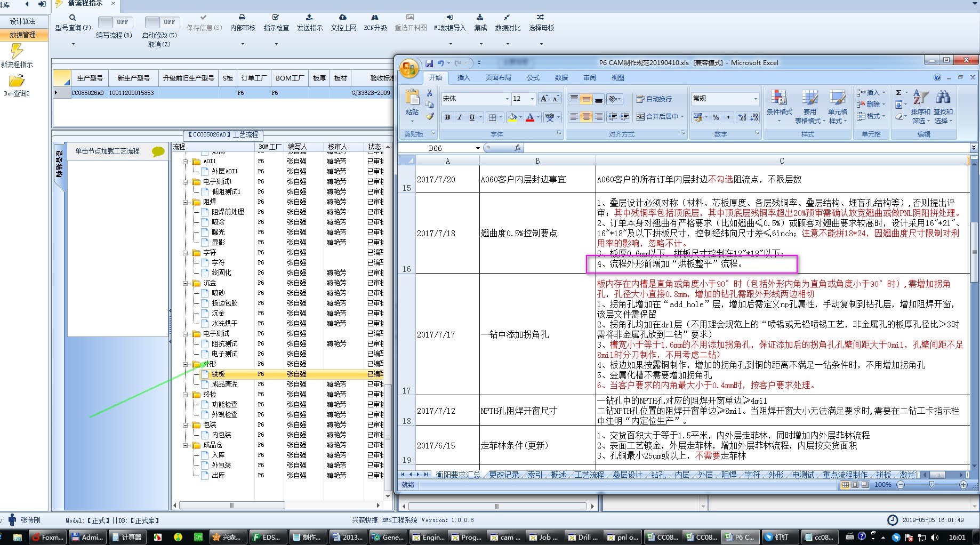Click the Excel zoom slider
This screenshot has width=980, height=545.
coord(931,485)
